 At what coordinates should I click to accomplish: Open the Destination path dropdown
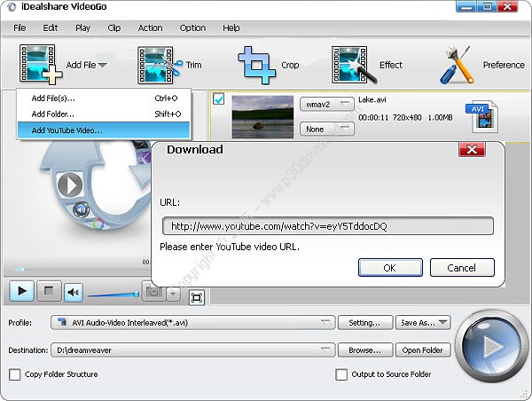[193, 350]
